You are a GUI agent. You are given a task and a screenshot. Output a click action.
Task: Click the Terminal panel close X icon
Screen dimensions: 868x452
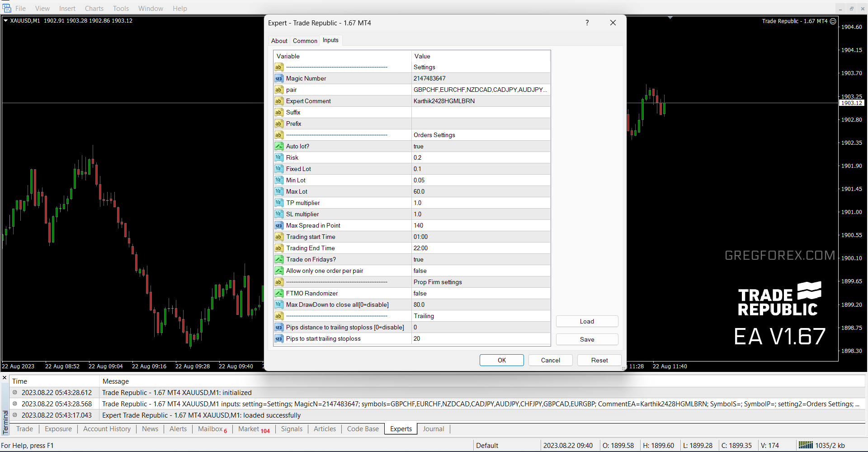(5, 378)
